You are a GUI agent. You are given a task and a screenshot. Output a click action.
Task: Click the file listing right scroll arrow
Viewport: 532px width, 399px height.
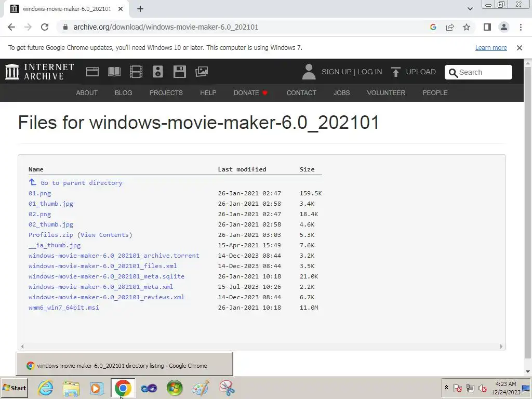tap(501, 347)
